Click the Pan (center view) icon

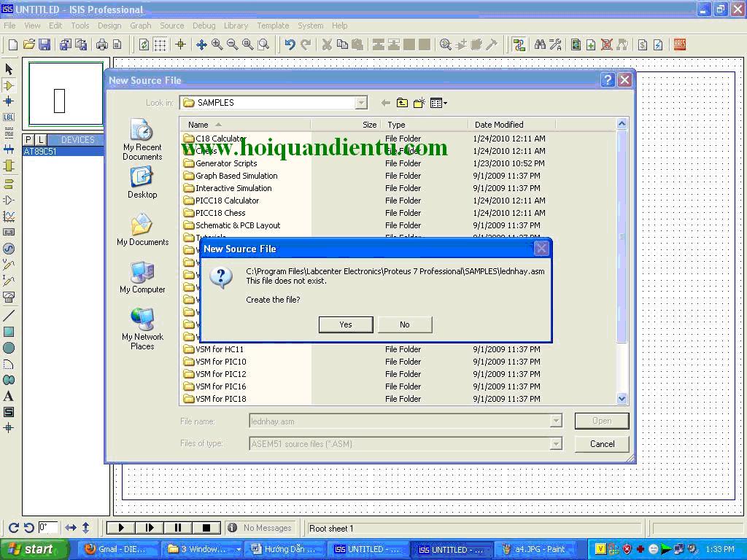[201, 44]
